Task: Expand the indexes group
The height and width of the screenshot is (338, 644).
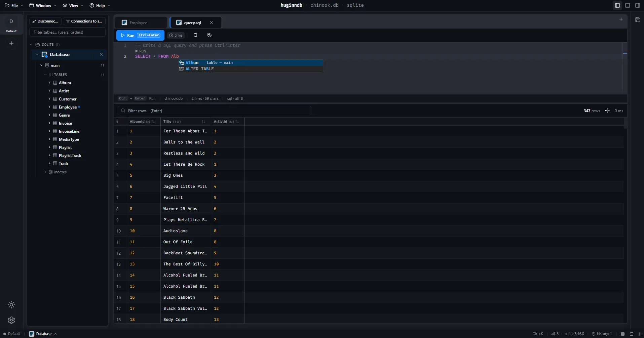Action: (x=45, y=172)
